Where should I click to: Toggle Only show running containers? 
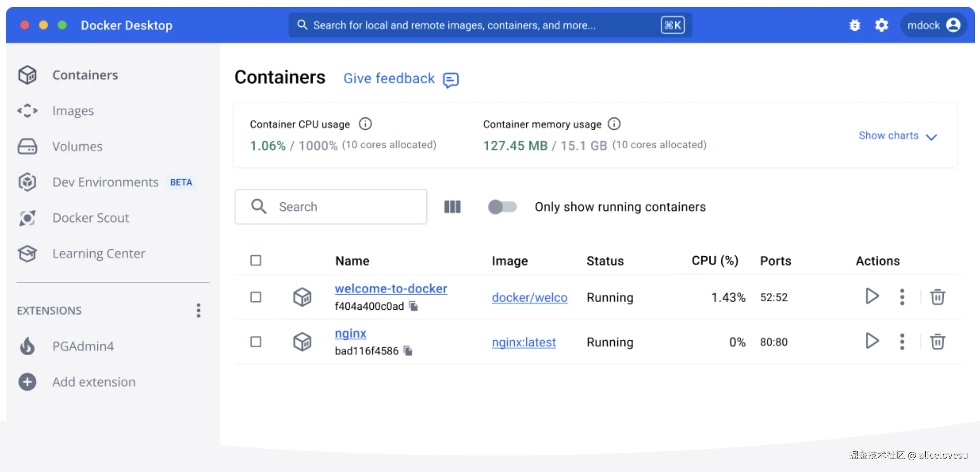coord(502,207)
